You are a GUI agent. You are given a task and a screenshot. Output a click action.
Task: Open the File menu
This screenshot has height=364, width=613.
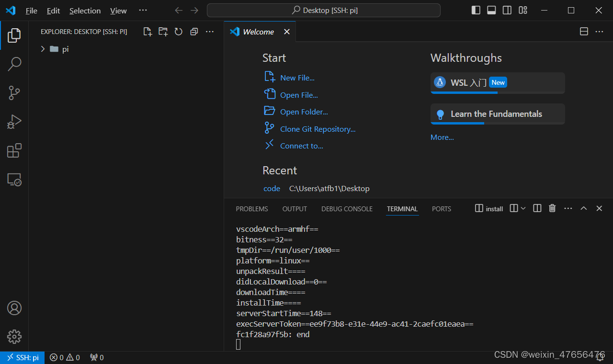(x=31, y=11)
